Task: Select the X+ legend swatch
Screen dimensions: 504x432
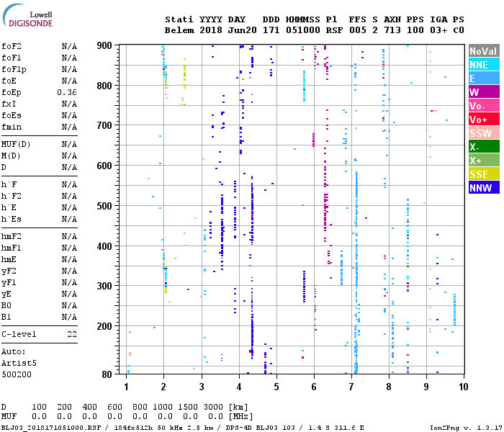Action: pyautogui.click(x=484, y=160)
